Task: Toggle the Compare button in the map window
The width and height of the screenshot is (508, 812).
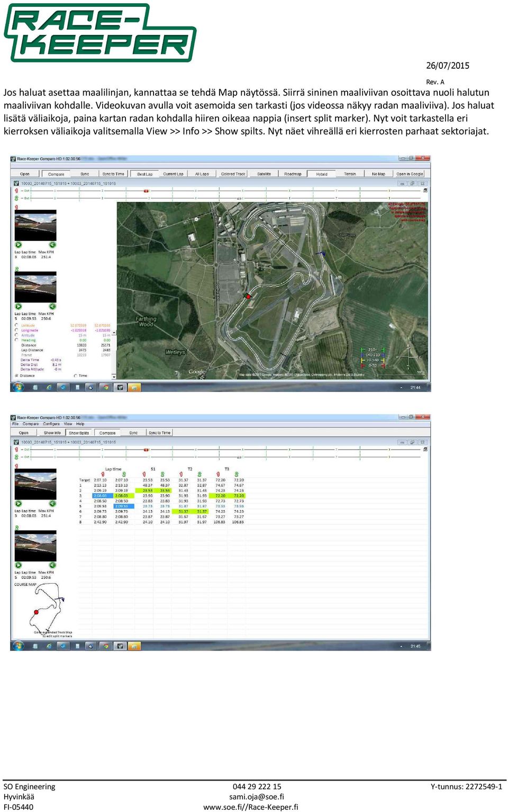Action: tap(56, 174)
